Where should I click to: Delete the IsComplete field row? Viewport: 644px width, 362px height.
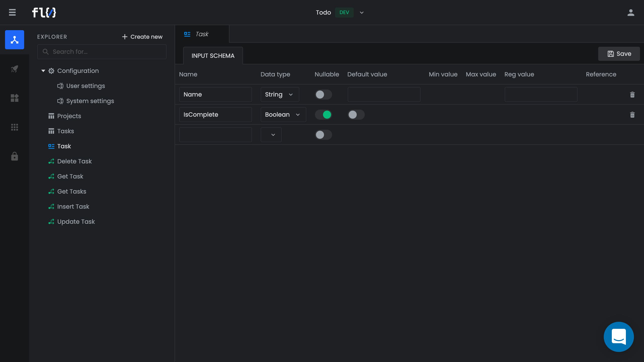(632, 115)
